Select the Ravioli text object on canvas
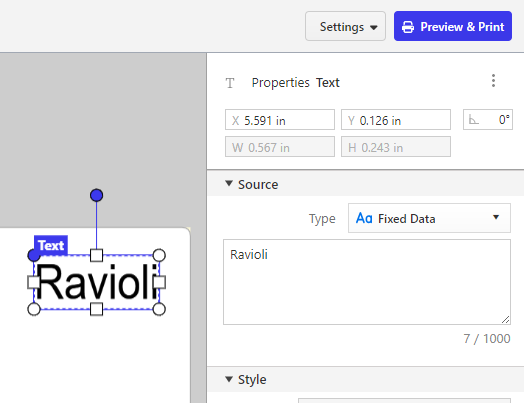524x403 pixels. pos(97,282)
